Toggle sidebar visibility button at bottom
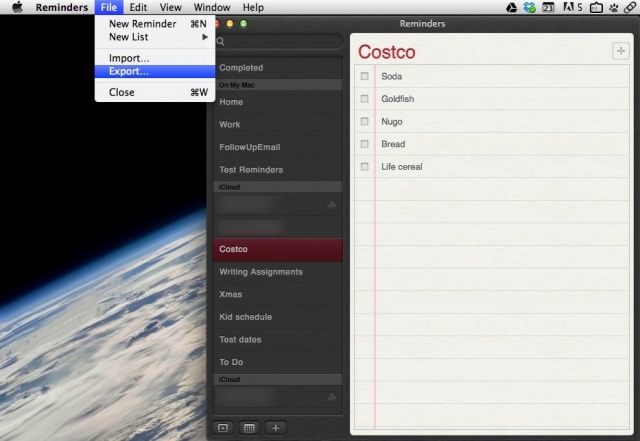Viewport: 640px width, 441px height. [x=223, y=428]
